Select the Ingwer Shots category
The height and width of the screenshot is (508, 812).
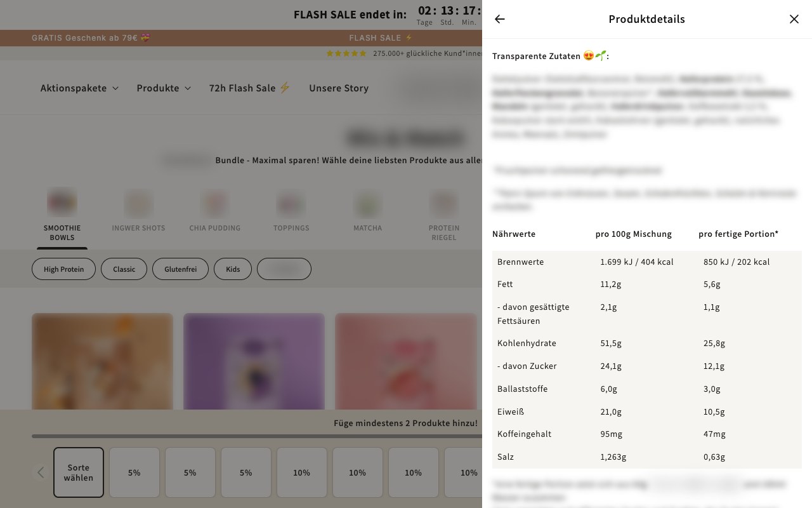138,211
